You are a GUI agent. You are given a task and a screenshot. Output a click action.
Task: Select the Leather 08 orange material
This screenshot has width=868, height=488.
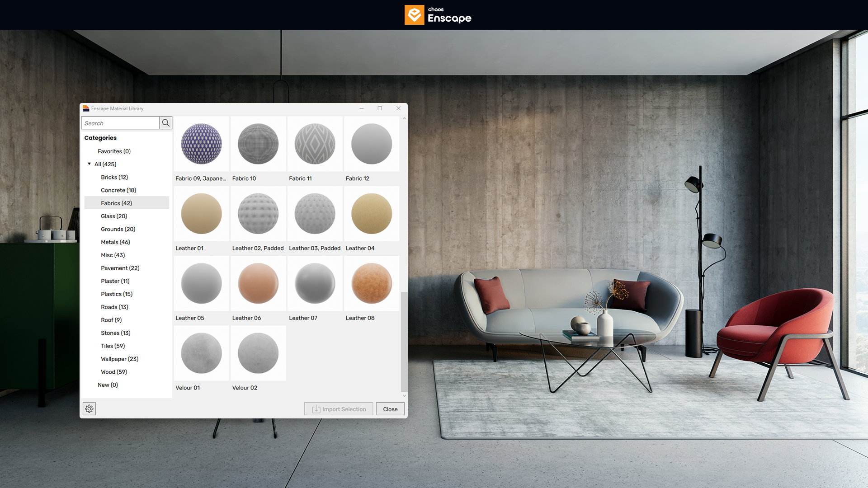[x=372, y=284]
